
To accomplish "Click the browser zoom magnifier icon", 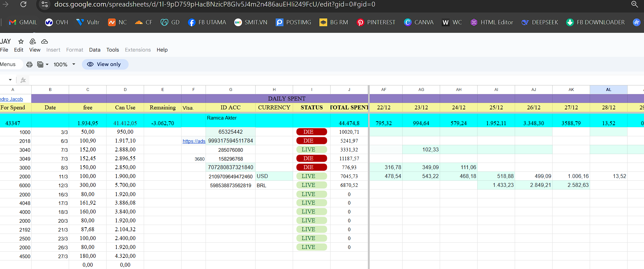I will pos(634,4).
